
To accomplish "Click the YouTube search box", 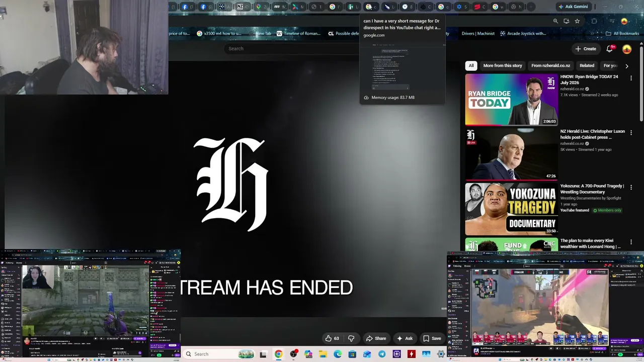I will 292,49.
